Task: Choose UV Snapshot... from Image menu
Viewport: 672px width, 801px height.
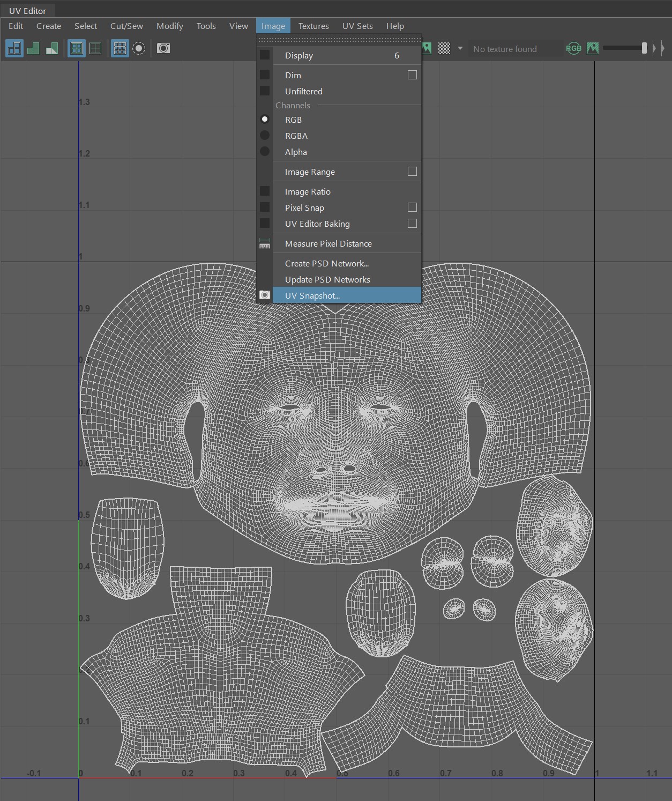Action: 312,295
